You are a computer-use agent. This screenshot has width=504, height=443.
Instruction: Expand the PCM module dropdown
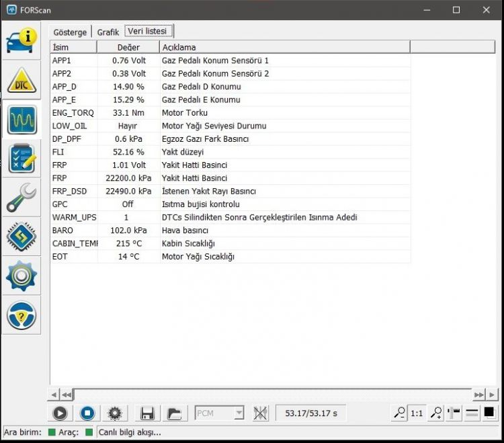click(x=239, y=413)
